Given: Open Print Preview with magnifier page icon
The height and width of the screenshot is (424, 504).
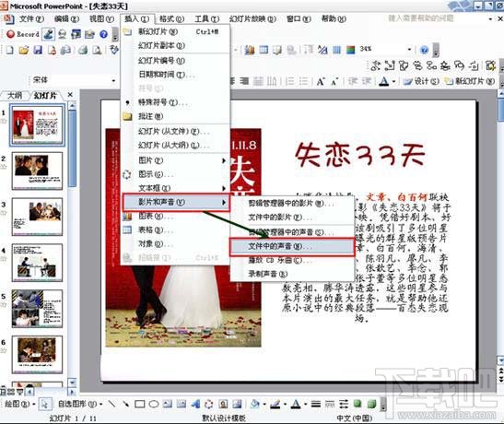Looking at the screenshot, I should (97, 50).
